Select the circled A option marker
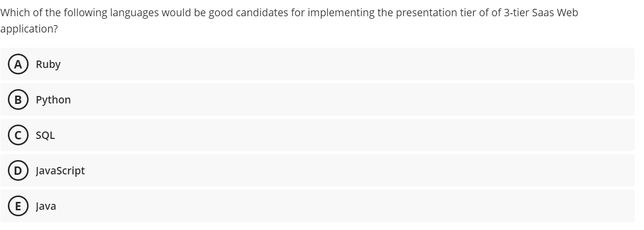 [18, 64]
